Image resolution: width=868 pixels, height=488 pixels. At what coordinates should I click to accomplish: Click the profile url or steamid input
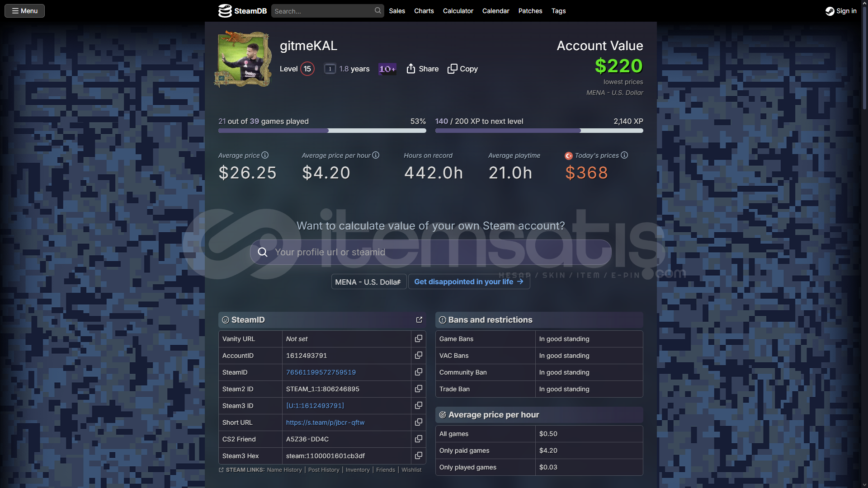tap(431, 252)
